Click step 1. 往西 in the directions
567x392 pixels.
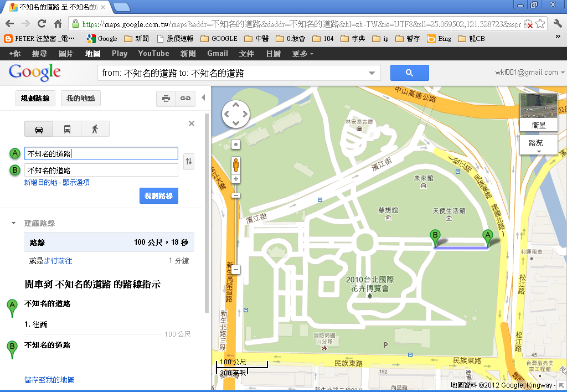(36, 324)
